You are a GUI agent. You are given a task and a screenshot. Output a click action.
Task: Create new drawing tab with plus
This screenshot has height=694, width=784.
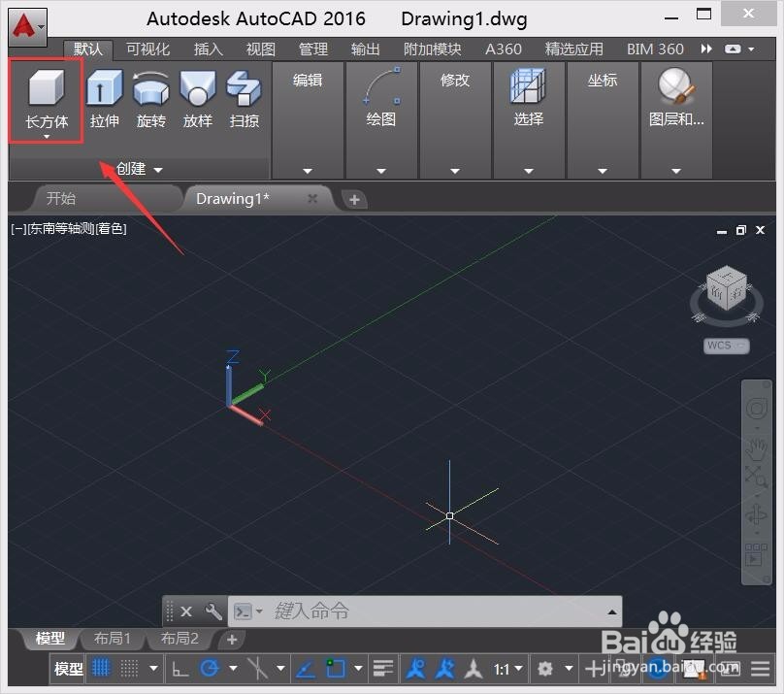coord(354,200)
